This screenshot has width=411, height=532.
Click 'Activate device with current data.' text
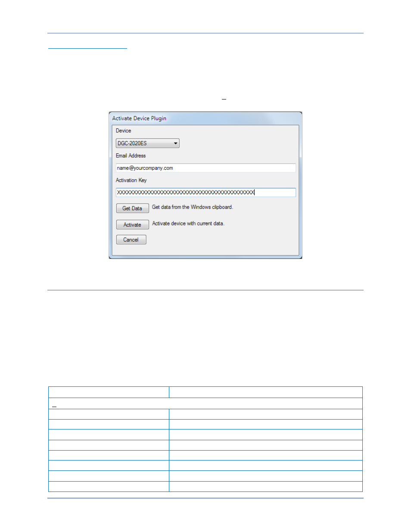point(188,224)
